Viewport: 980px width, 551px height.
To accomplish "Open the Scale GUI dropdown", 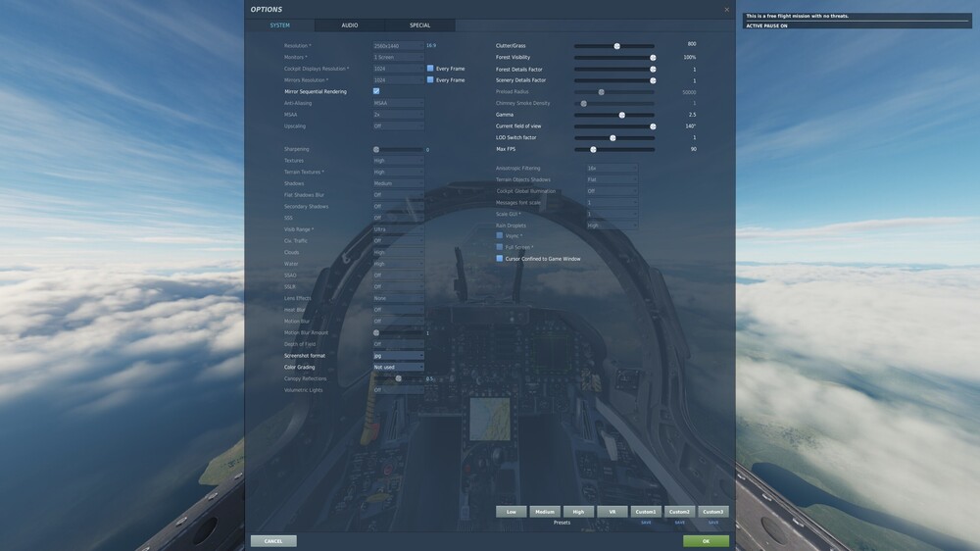I will (x=612, y=214).
